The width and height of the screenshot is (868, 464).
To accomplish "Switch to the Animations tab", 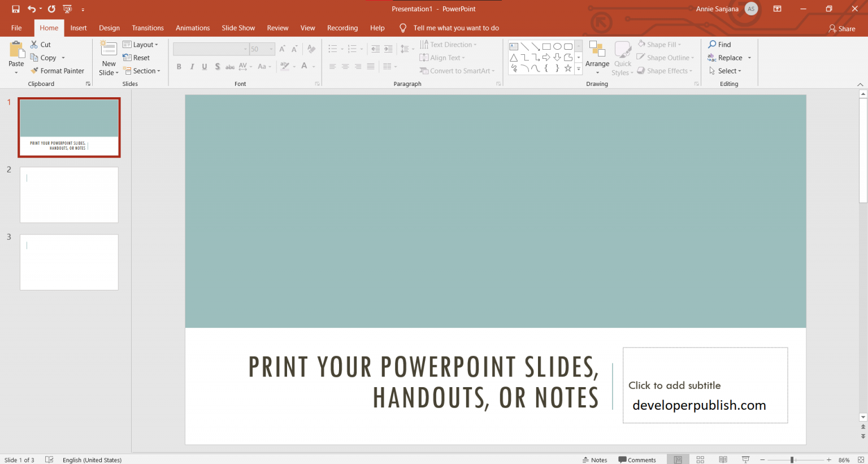I will [193, 28].
